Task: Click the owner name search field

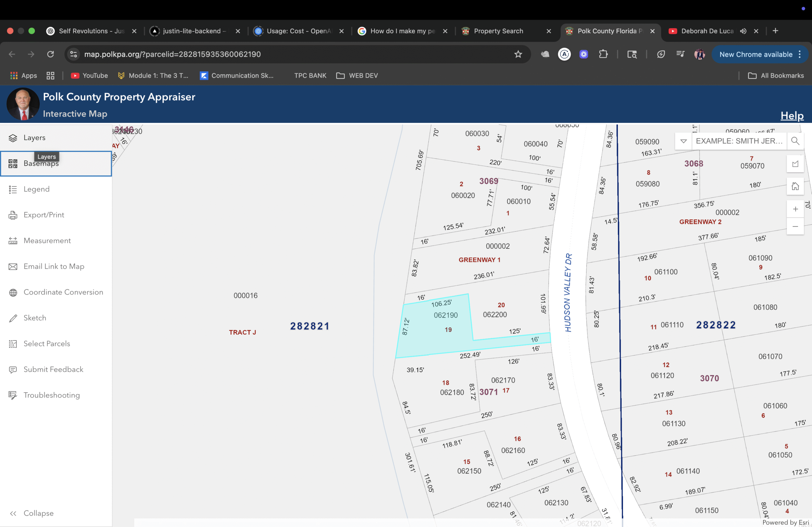Action: [x=739, y=141]
